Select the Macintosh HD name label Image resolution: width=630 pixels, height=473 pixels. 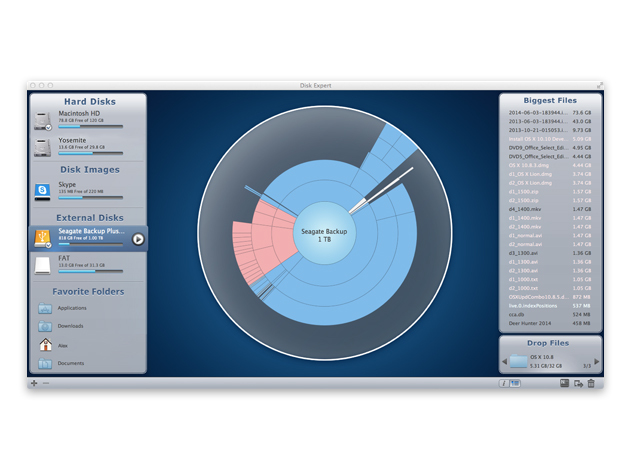point(79,114)
